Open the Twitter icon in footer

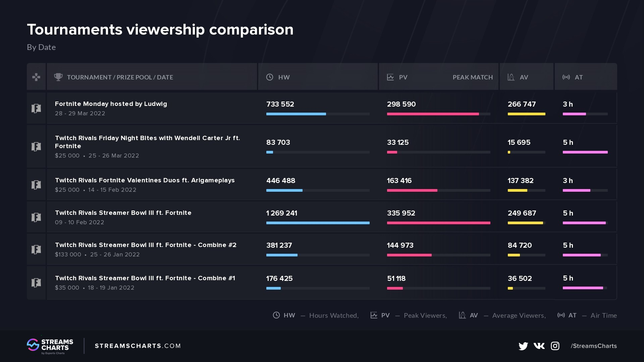coord(523,346)
